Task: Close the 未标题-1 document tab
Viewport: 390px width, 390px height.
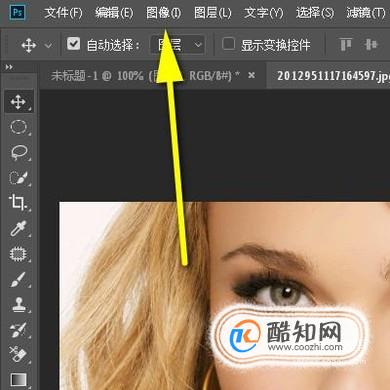Action: (x=252, y=76)
